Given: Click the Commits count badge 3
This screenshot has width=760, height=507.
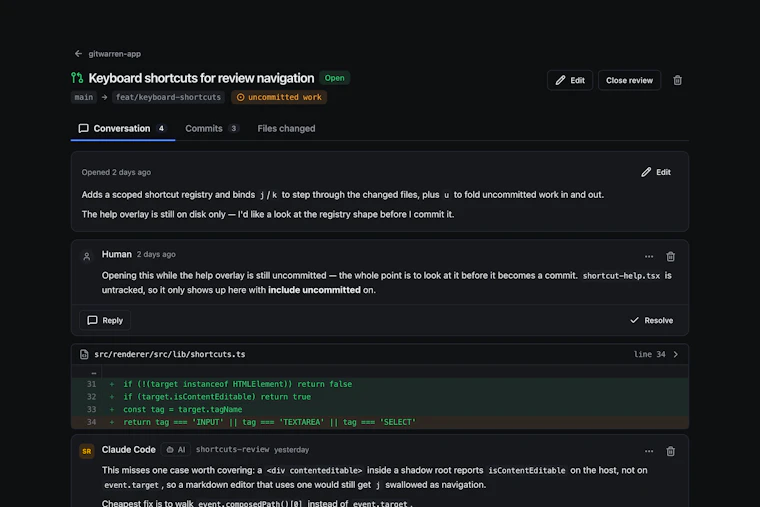Looking at the screenshot, I should coord(234,128).
